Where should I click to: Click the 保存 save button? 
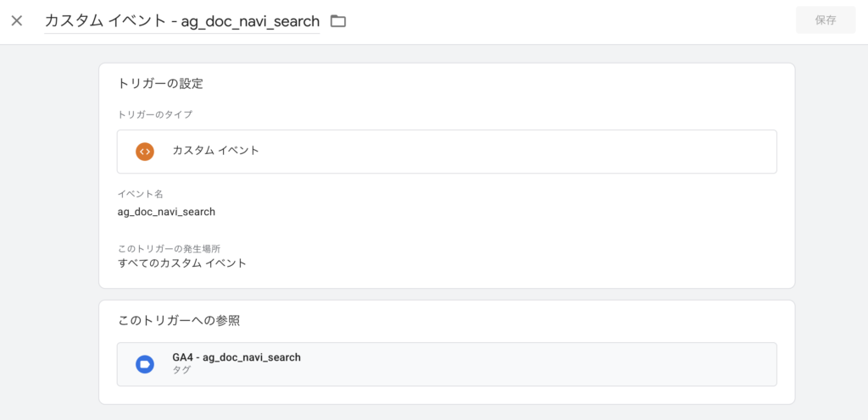(x=825, y=20)
